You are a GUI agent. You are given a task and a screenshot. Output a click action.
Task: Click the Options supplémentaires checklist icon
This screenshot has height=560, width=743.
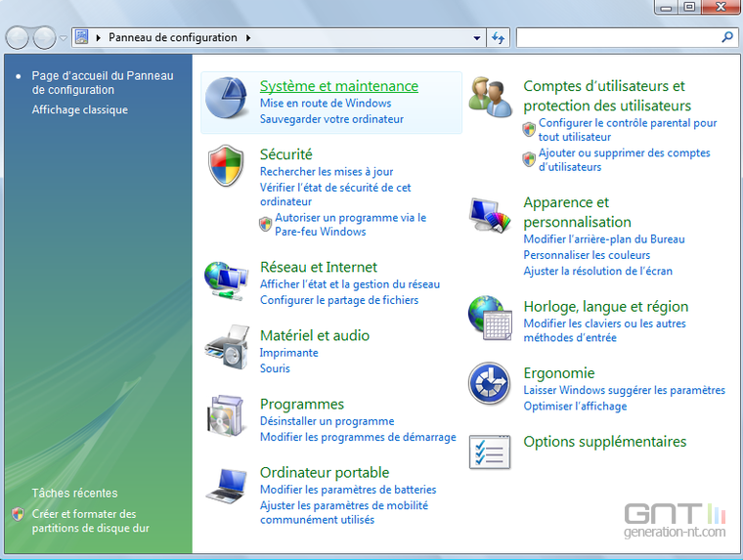[490, 452]
